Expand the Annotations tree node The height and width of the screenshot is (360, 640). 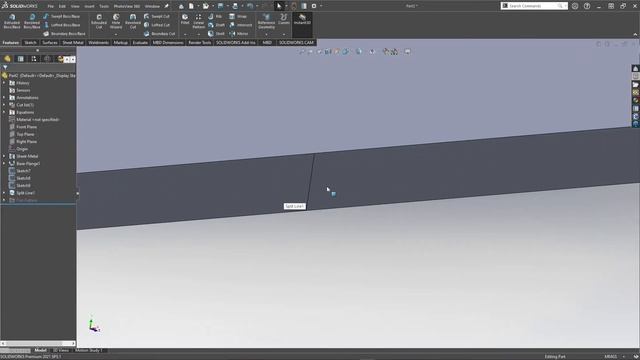(x=4, y=98)
